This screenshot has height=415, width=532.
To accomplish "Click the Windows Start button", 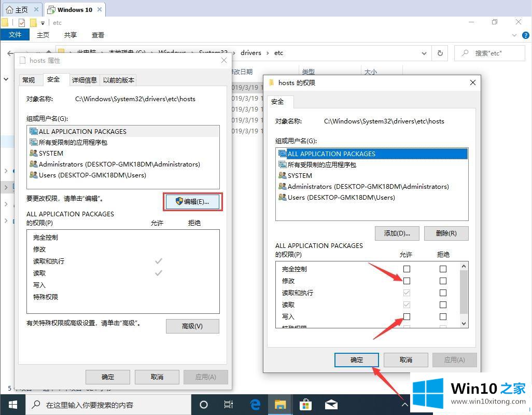I will (x=13, y=405).
